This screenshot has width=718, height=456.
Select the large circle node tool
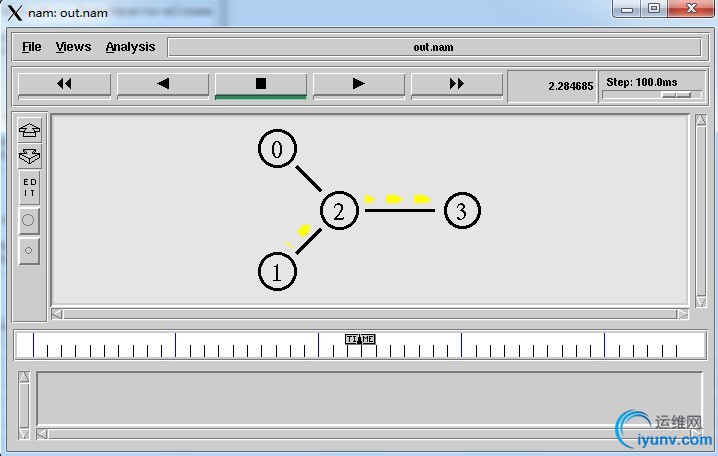(x=28, y=220)
